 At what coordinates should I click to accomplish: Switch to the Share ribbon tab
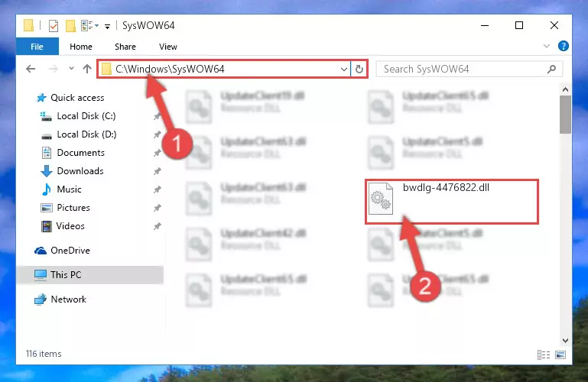[125, 47]
